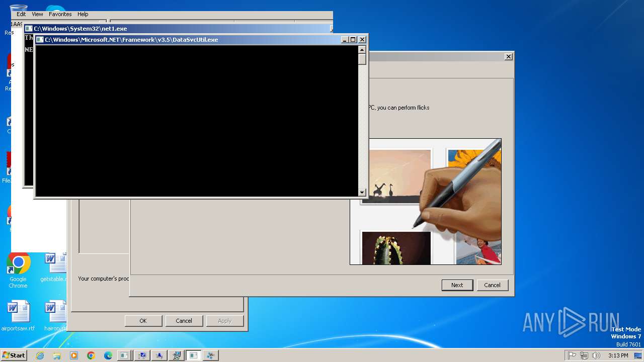Open airportsaw.rtf desktop document

18,316
